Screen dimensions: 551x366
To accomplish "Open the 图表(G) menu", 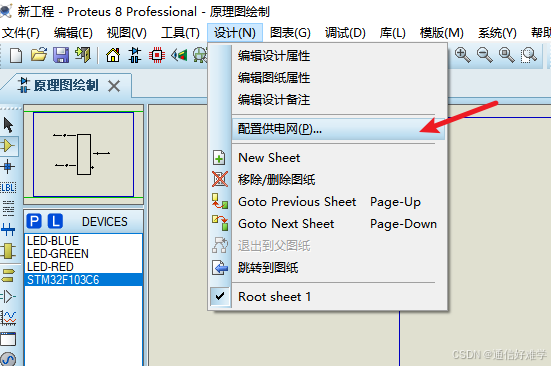I will click(x=290, y=33).
